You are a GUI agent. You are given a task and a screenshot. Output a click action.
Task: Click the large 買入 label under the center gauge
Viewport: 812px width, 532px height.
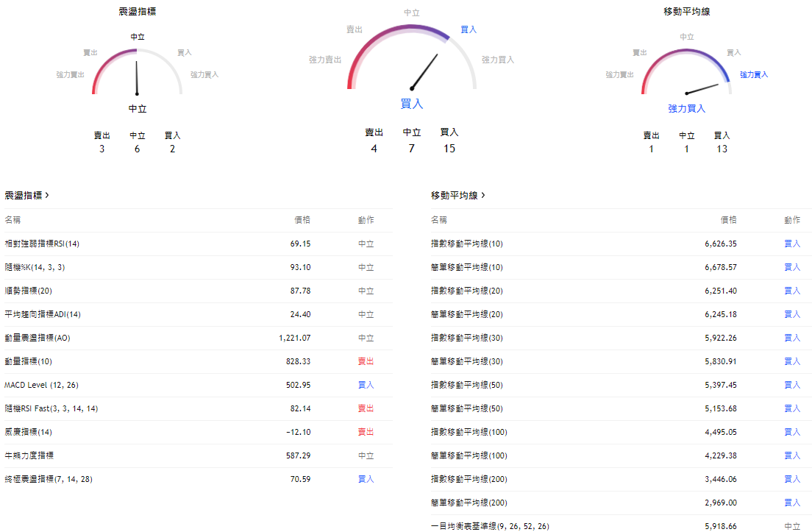tap(411, 104)
